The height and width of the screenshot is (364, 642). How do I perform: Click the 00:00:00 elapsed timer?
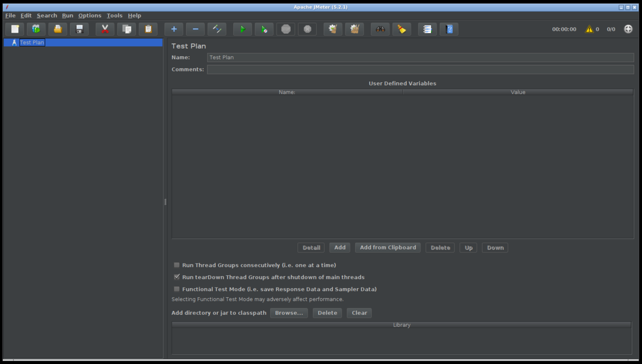click(x=564, y=29)
